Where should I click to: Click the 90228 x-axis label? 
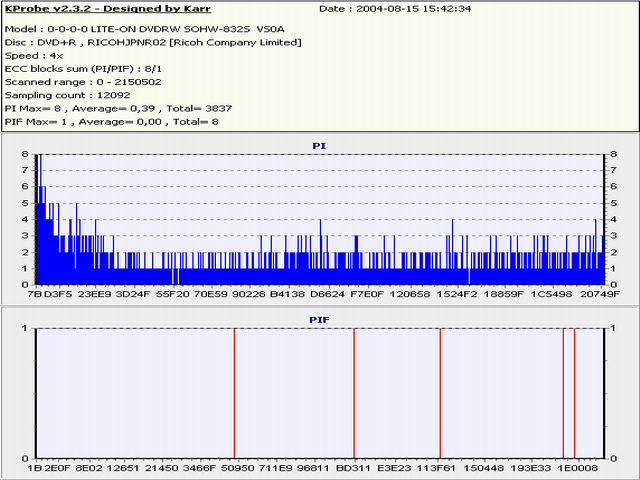tap(249, 294)
